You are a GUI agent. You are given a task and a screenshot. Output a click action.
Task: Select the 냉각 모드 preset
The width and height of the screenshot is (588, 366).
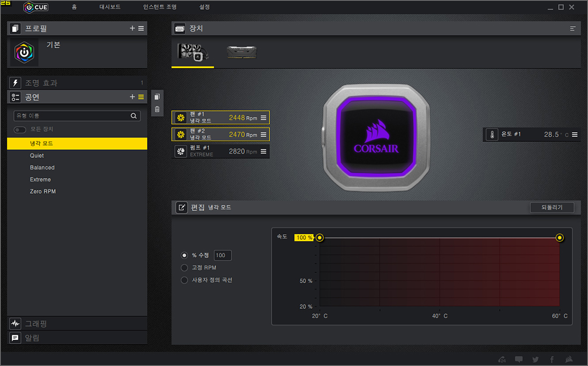[x=77, y=143]
